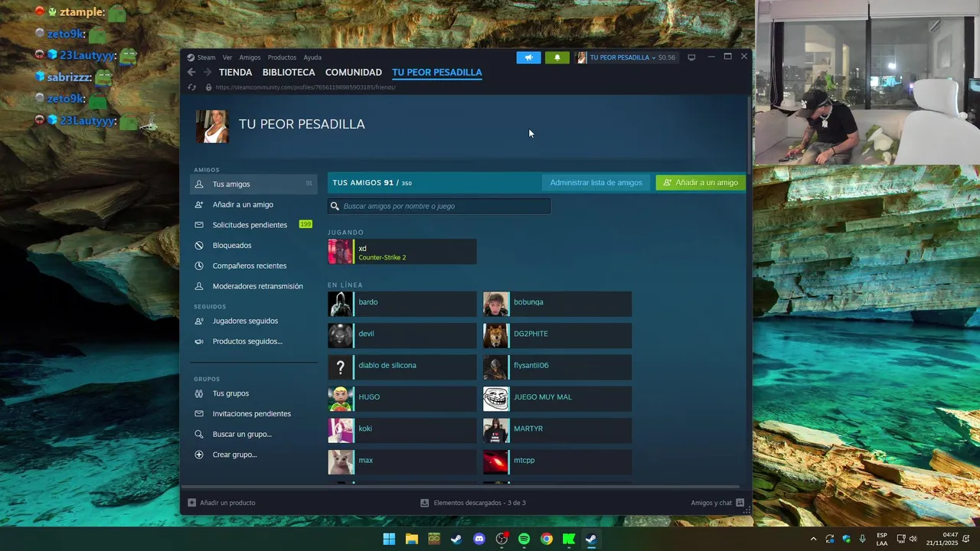980x551 pixels.
Task: Open the Productos menu
Action: tap(282, 57)
